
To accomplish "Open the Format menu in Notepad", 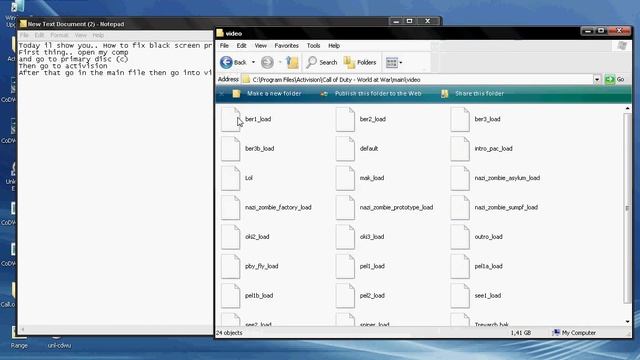I will pos(59,36).
